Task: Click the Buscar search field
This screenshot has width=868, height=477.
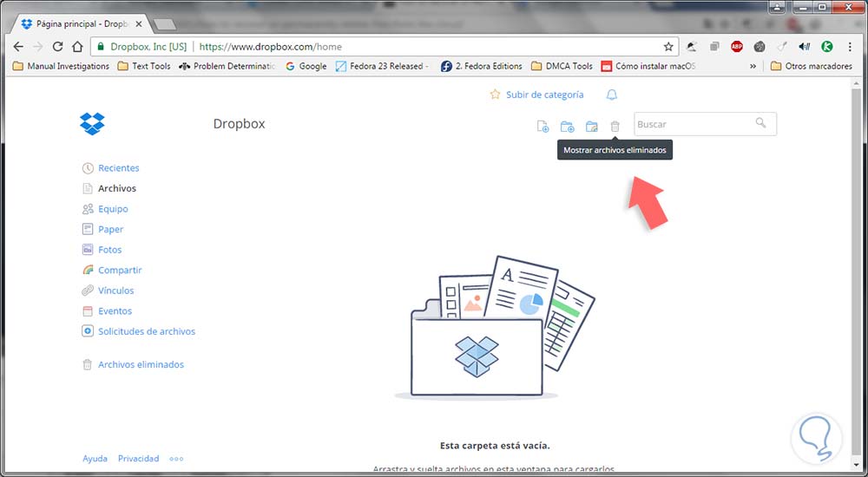Action: [705, 124]
